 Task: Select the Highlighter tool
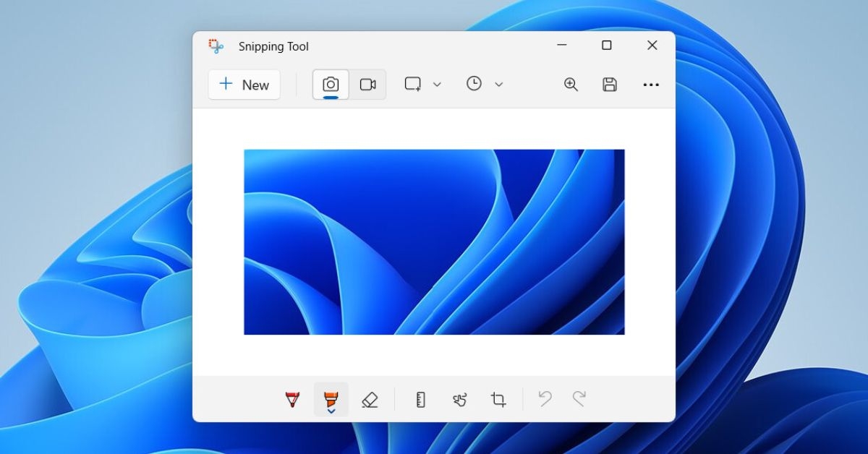point(331,399)
